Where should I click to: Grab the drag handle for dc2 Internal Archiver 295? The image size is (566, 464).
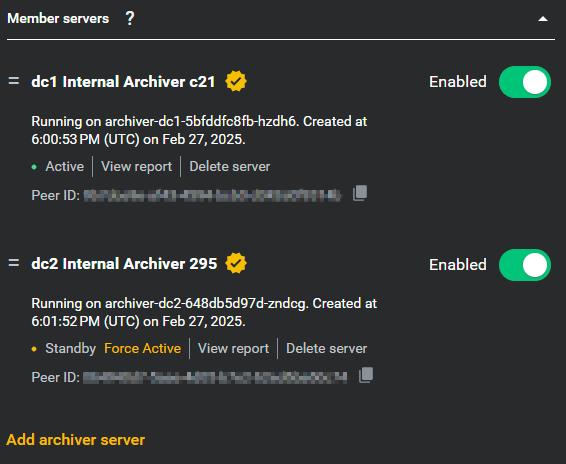click(14, 263)
